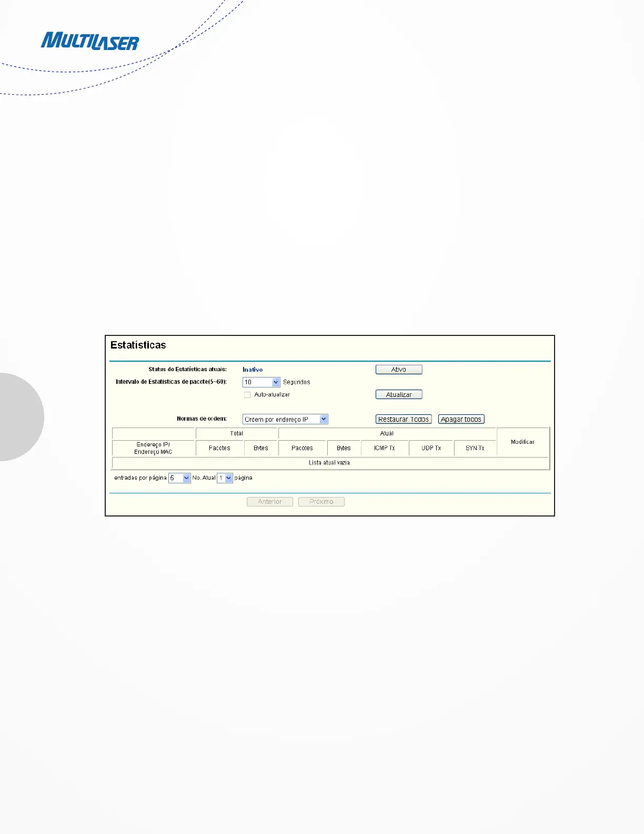This screenshot has height=834, width=644.
Task: Open the entradas por página dropdown
Action: click(179, 478)
